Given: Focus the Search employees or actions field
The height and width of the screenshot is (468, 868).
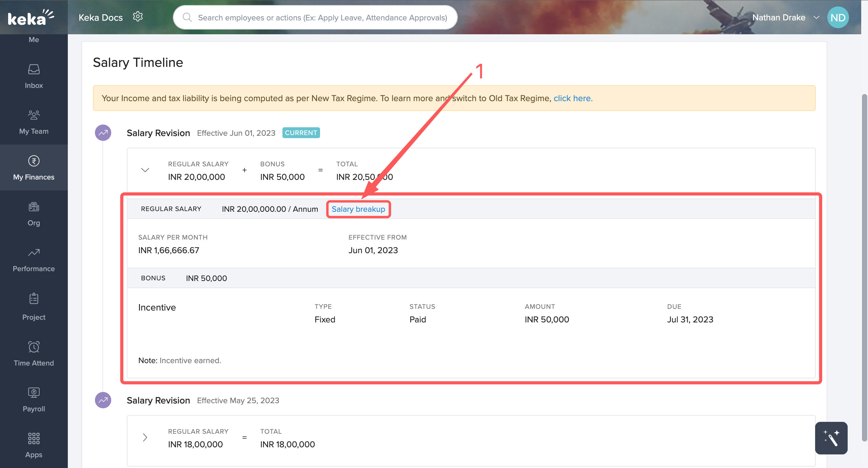Looking at the screenshot, I should (322, 18).
